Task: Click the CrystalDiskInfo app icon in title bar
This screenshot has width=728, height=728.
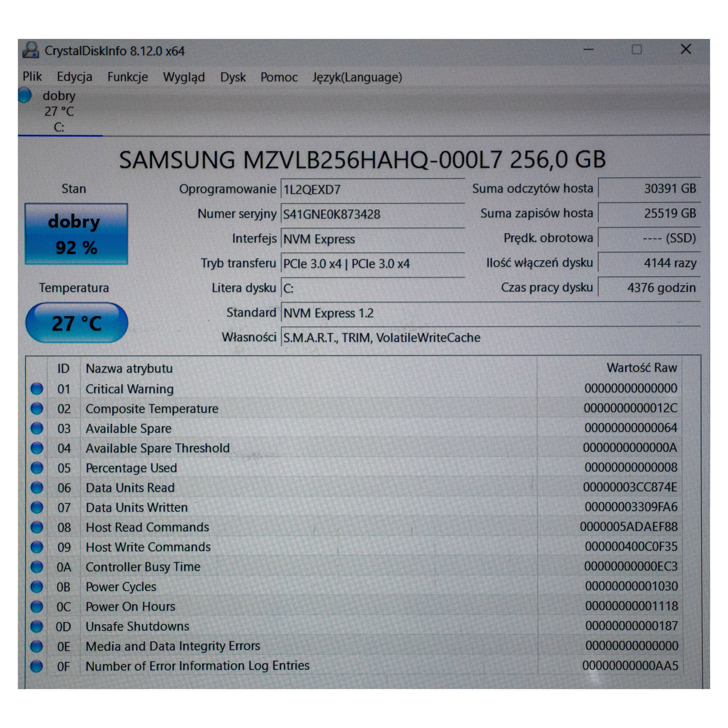Action: (x=31, y=50)
